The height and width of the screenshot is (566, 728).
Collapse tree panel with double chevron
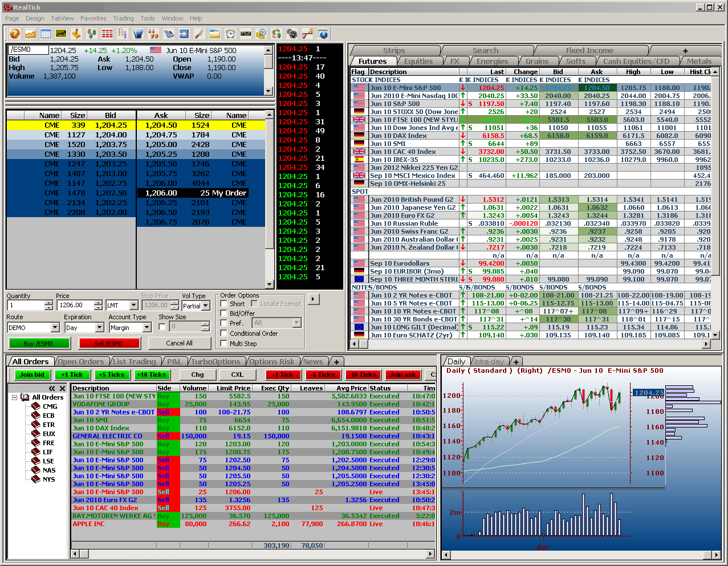click(x=52, y=389)
